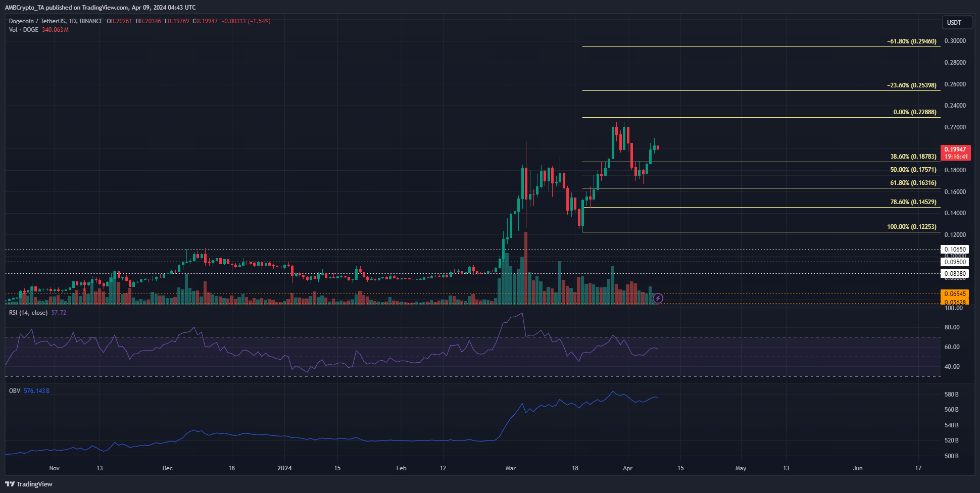
Task: Click 0.24000 on the price scale
Action: pyautogui.click(x=955, y=106)
